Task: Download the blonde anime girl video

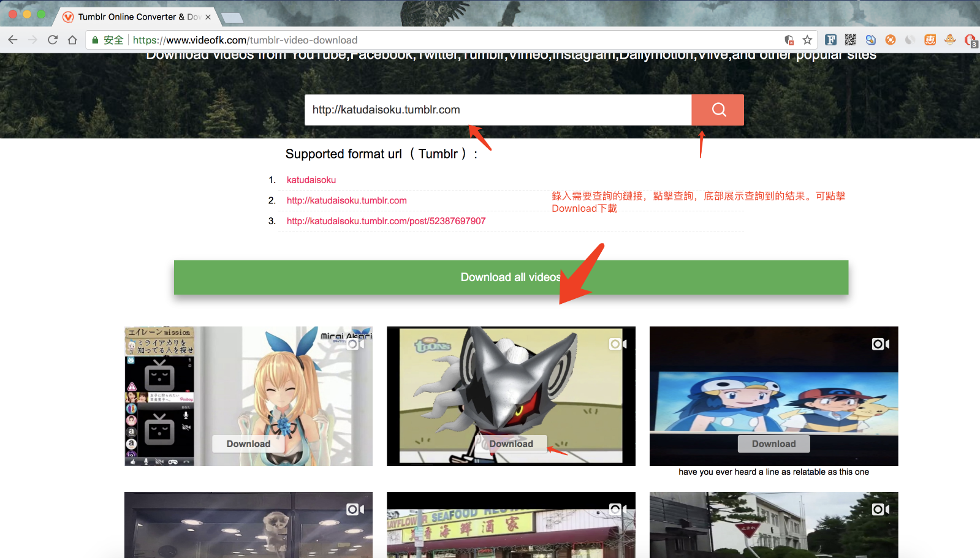Action: (x=248, y=444)
